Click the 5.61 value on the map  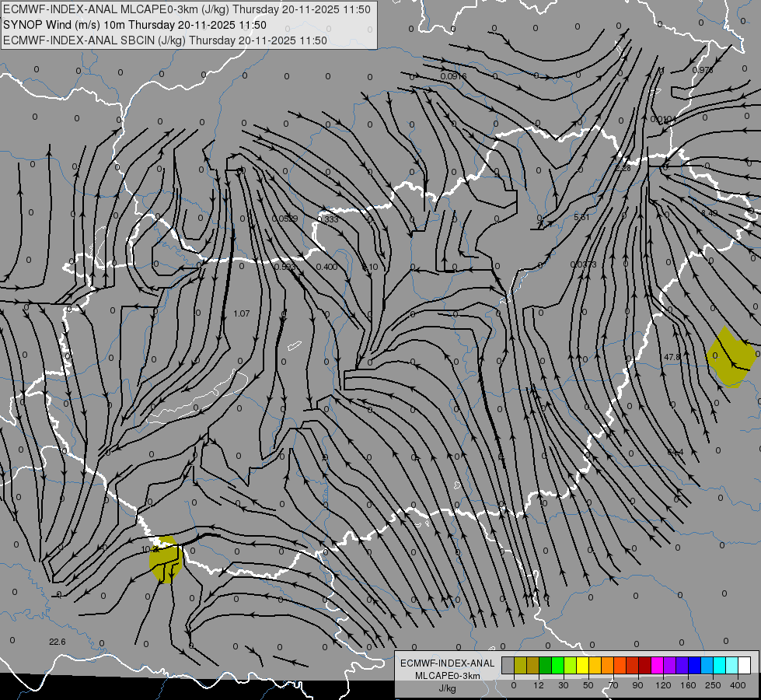click(x=581, y=217)
